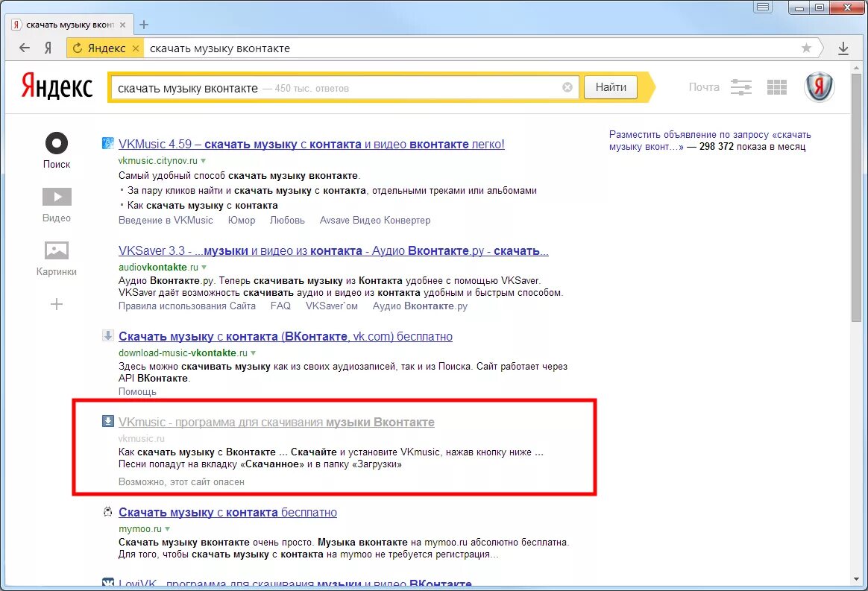Open 'Введение в VKMusic' sitelink

pos(166,221)
